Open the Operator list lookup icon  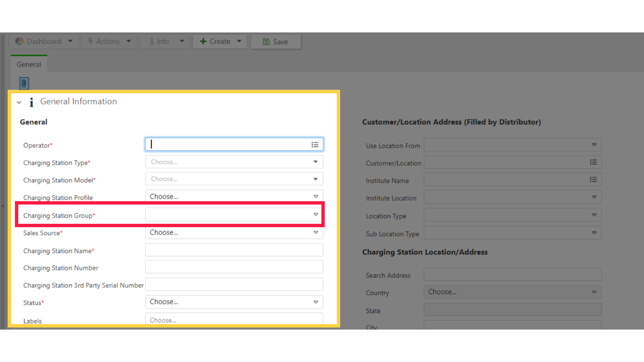pyautogui.click(x=315, y=144)
